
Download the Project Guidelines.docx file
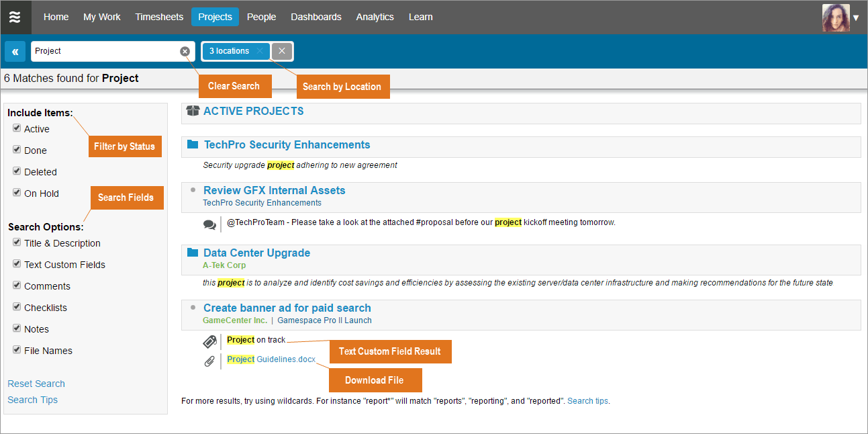coord(271,359)
